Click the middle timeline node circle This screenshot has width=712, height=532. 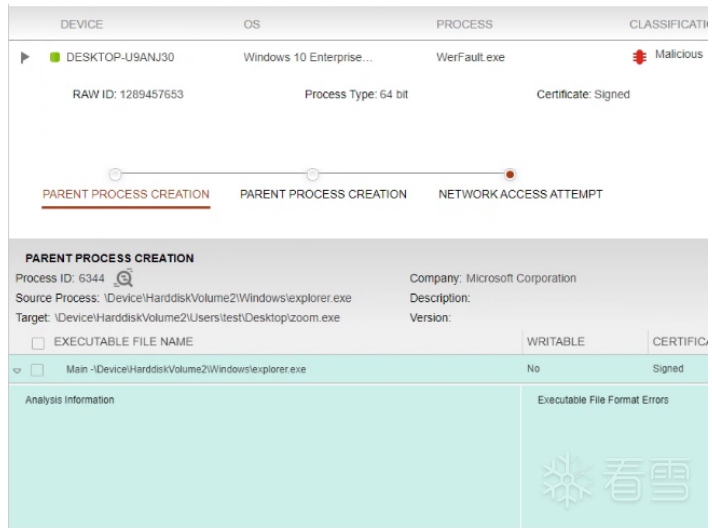[x=312, y=174]
